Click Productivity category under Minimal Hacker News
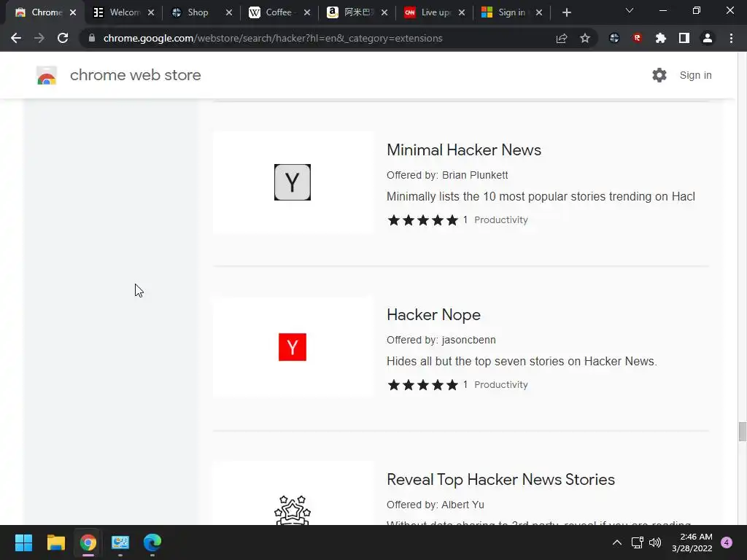This screenshot has height=560, width=747. click(501, 220)
